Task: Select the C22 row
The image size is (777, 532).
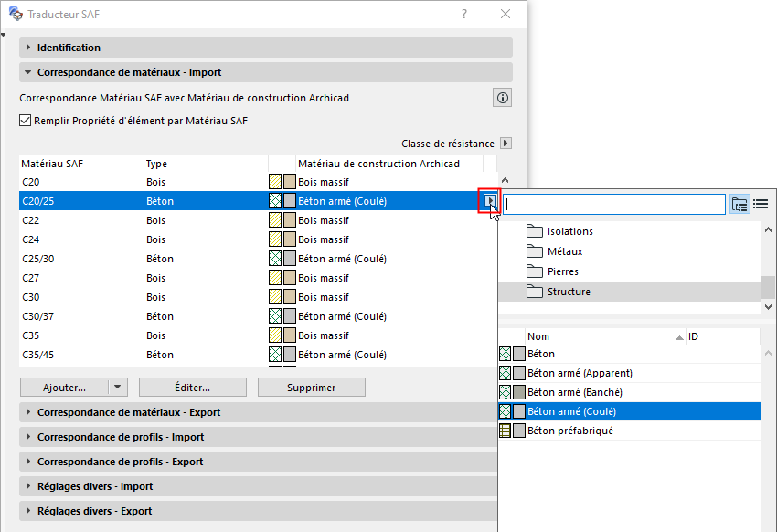Action: (x=258, y=220)
